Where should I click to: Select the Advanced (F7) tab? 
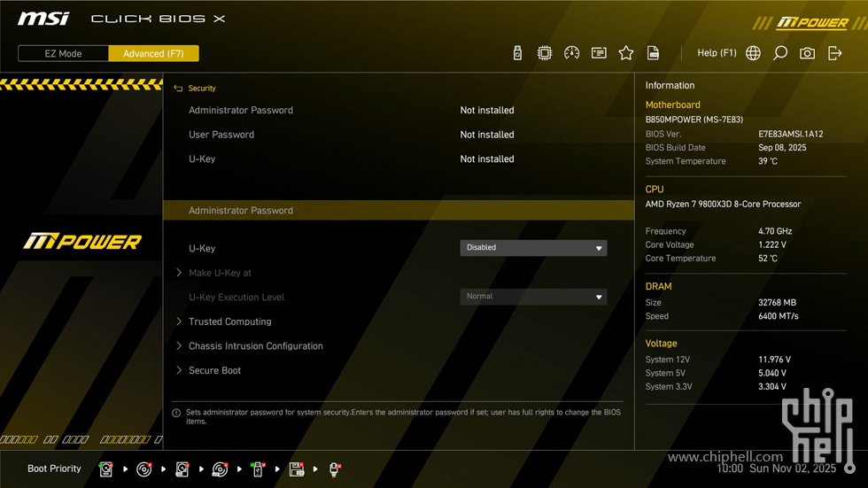[153, 53]
